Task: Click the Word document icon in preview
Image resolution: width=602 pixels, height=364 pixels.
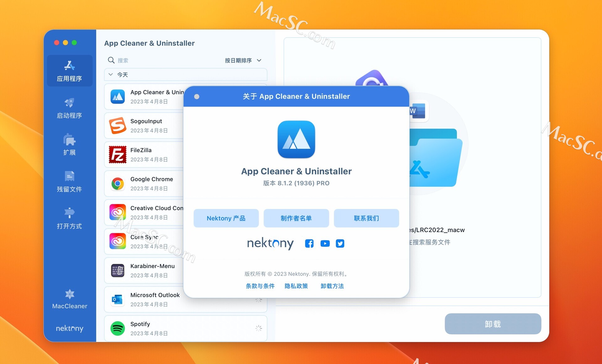Action: (419, 111)
